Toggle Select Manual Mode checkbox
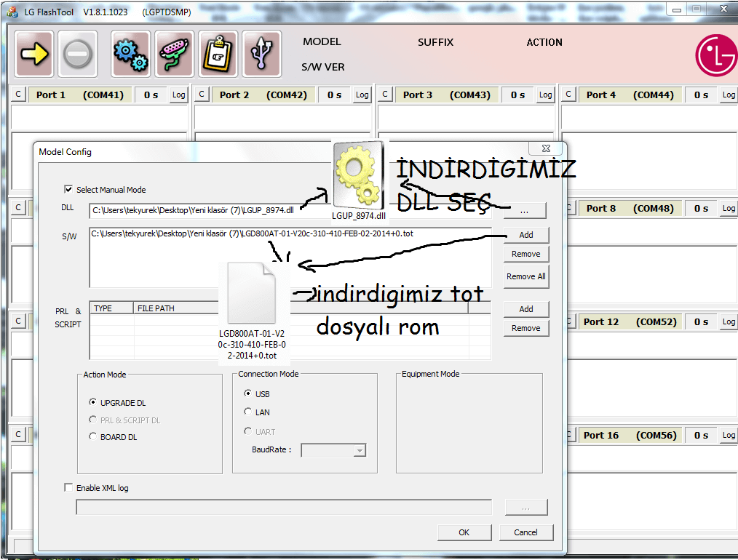The width and height of the screenshot is (738, 560). (69, 189)
